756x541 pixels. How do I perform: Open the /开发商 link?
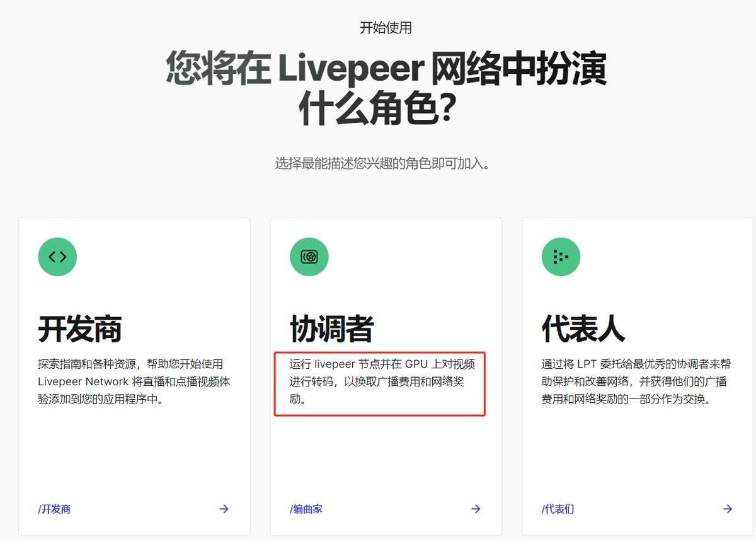54,509
